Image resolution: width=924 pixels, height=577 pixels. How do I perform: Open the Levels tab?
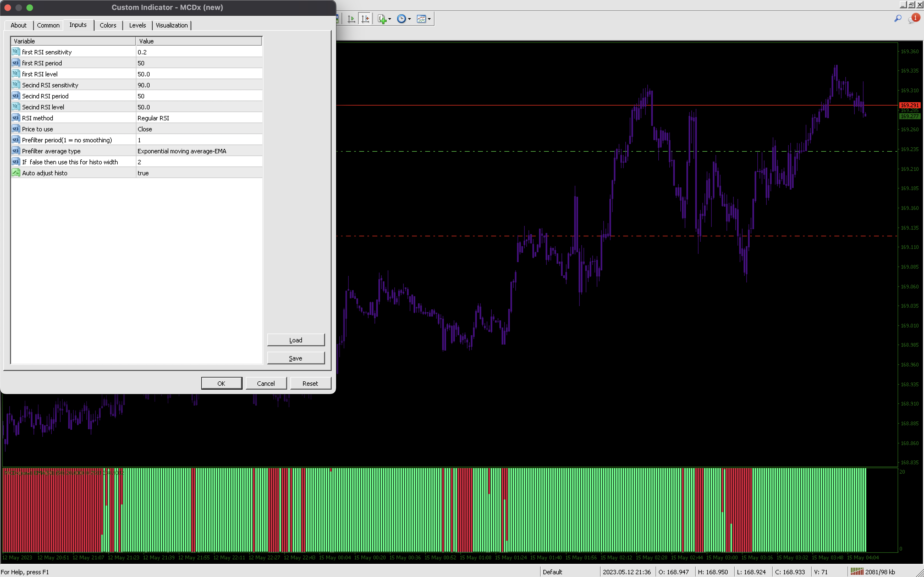tap(137, 25)
